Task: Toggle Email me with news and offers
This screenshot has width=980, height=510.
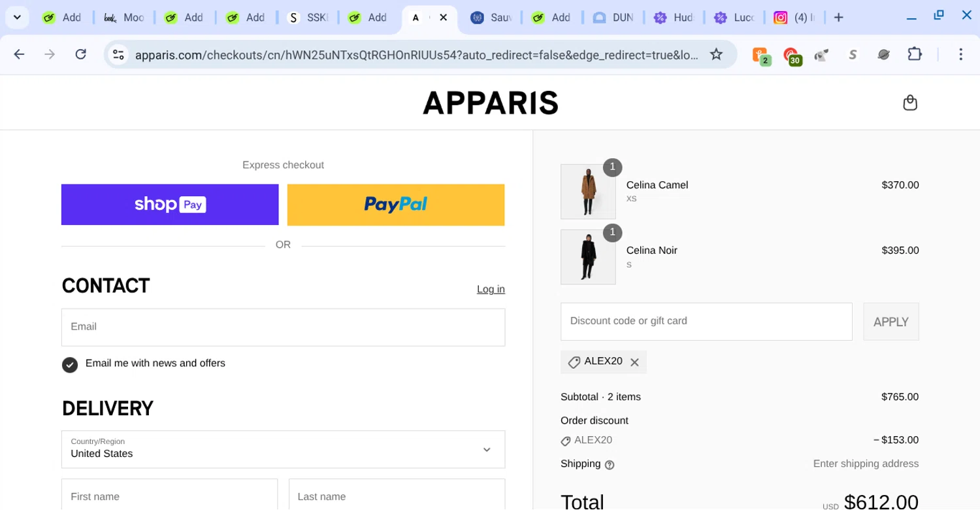Action: [x=70, y=365]
